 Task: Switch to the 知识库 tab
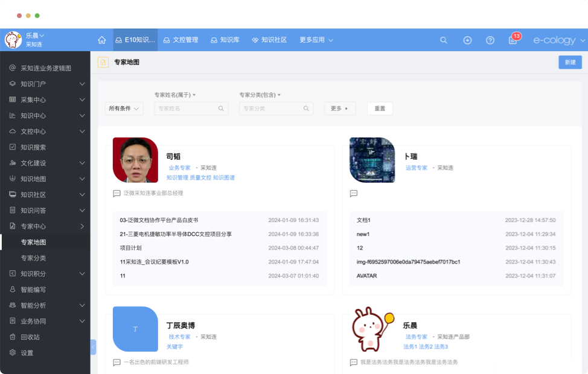[225, 40]
